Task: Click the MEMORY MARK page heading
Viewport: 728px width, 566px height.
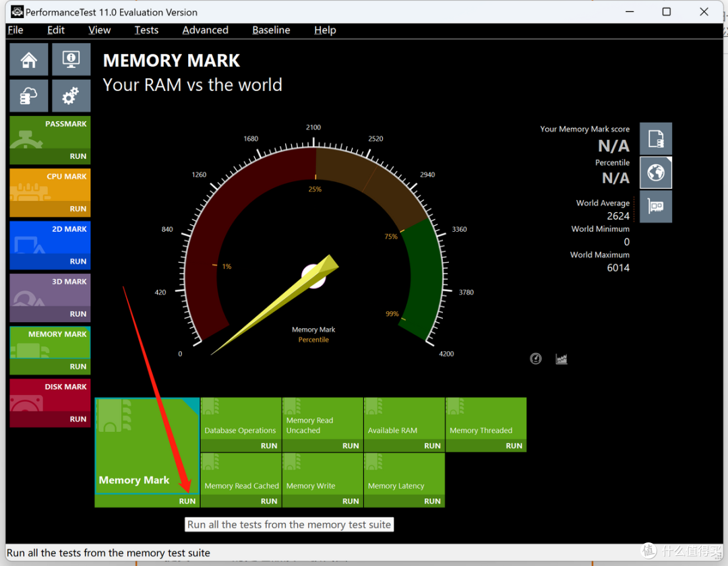Action: pos(171,61)
